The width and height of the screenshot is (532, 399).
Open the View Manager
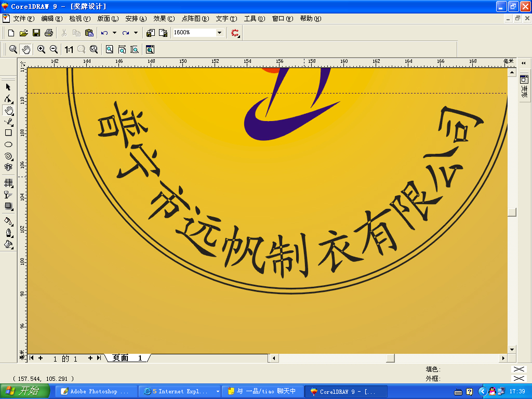pos(150,49)
